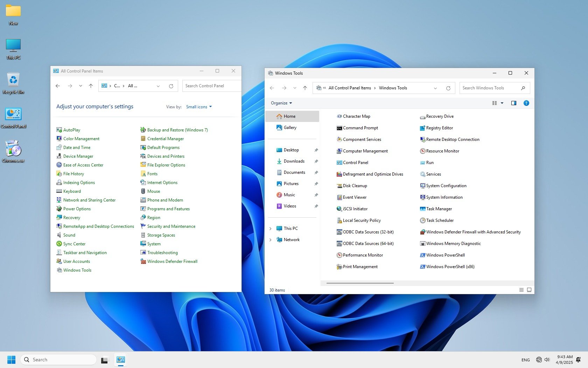Toggle the preview pane button
588x368 pixels.
coord(513,103)
